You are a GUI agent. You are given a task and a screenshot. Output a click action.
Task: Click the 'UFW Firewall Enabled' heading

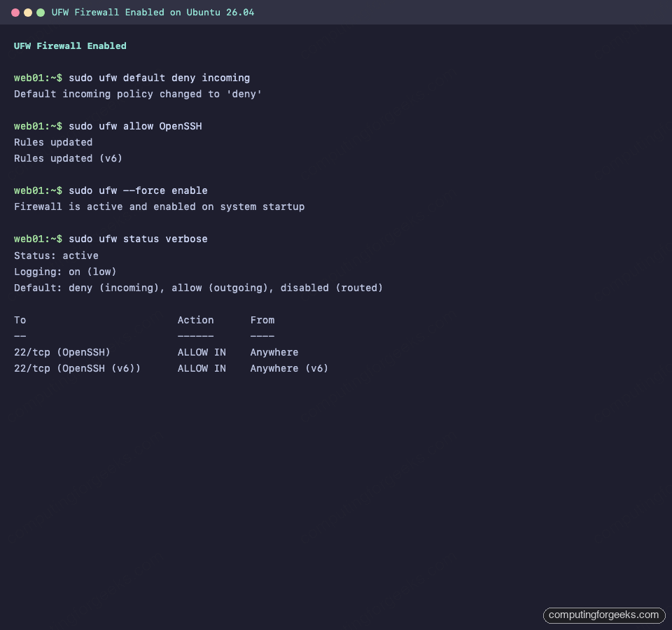coord(69,45)
